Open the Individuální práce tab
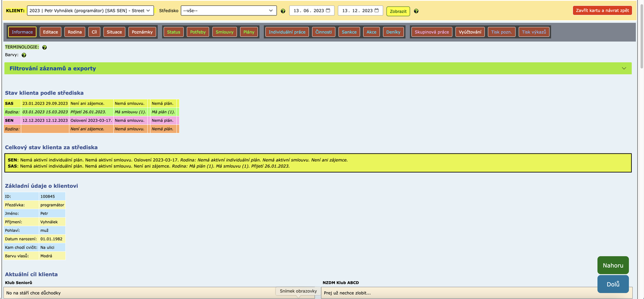This screenshot has width=644, height=299. click(287, 32)
